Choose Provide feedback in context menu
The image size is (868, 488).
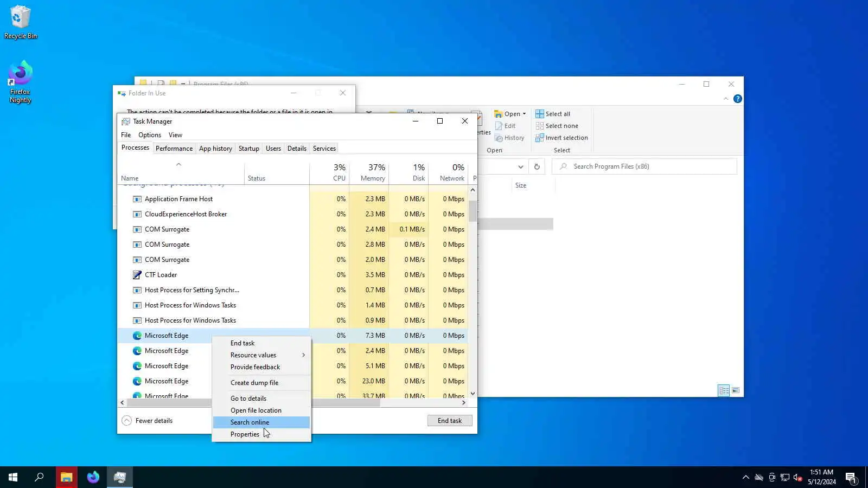coord(261,367)
